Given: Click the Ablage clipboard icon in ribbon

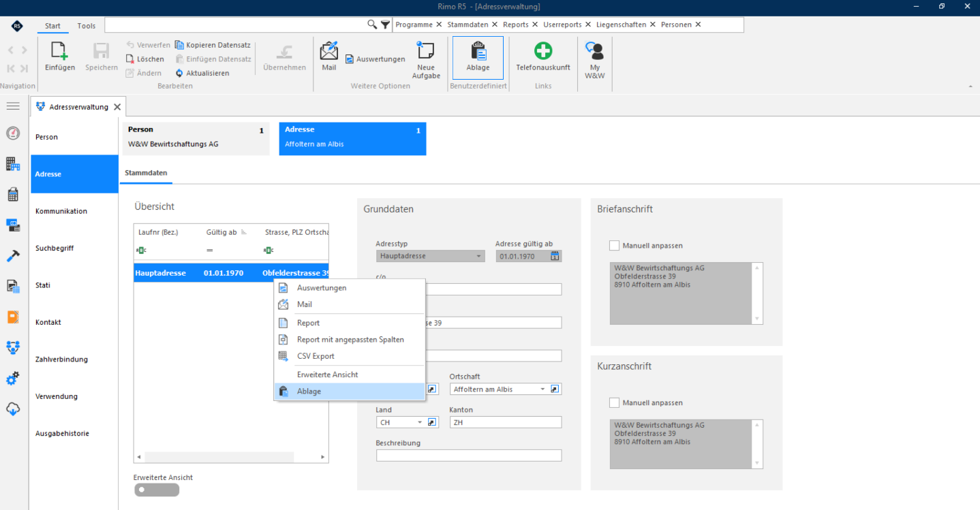Looking at the screenshot, I should point(478,51).
